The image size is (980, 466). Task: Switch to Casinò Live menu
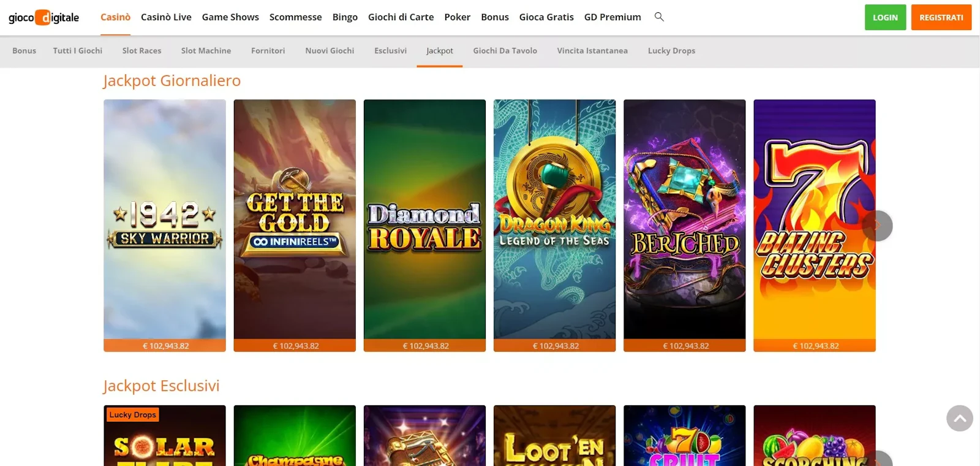pyautogui.click(x=166, y=17)
